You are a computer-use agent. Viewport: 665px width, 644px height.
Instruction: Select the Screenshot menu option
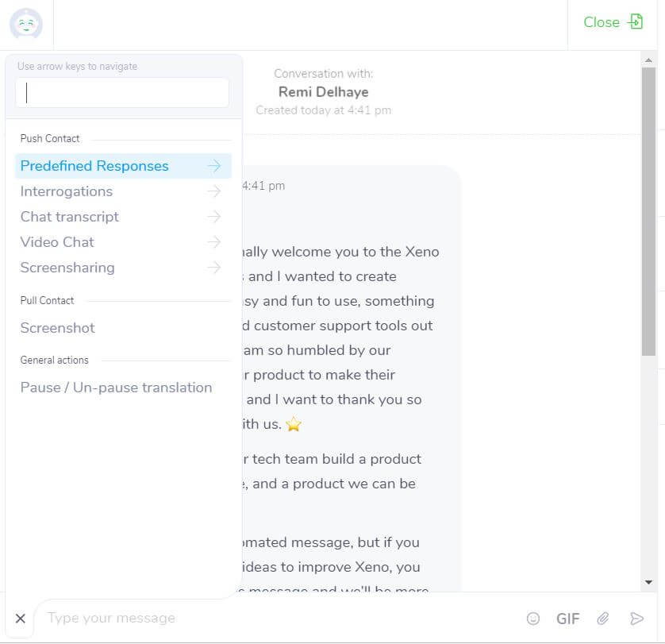pos(57,328)
